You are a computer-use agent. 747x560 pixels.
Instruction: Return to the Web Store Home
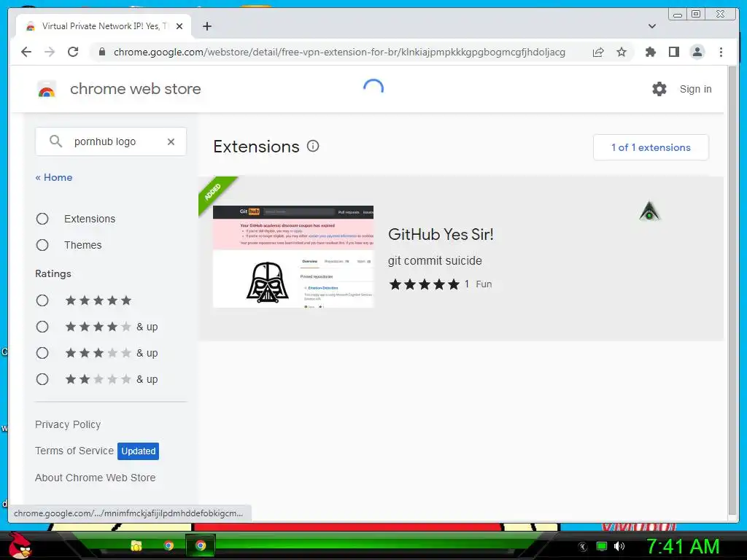coord(54,177)
